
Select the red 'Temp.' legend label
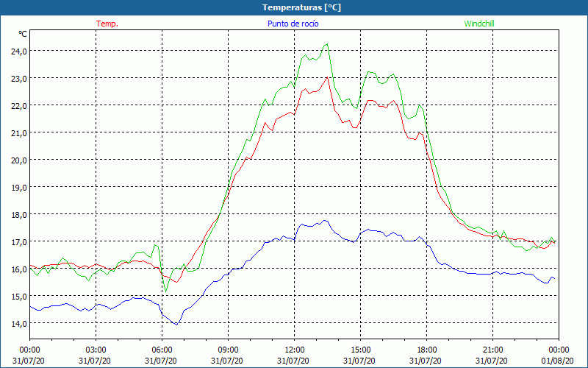coord(107,24)
